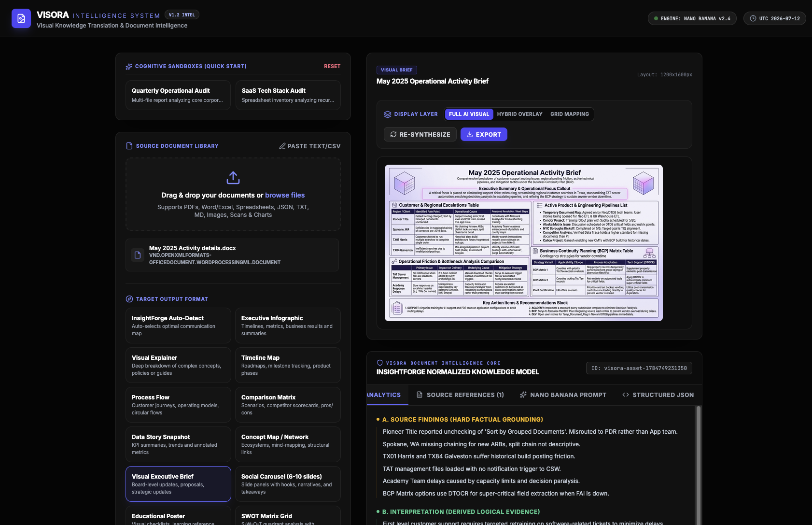Open Paste Text/CSV input

click(310, 146)
